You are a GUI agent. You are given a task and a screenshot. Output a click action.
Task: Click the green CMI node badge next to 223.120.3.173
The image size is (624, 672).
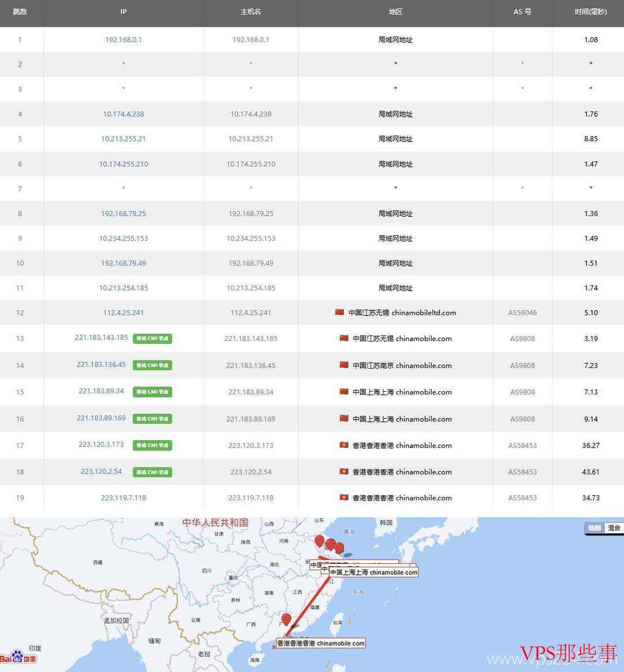pos(152,445)
